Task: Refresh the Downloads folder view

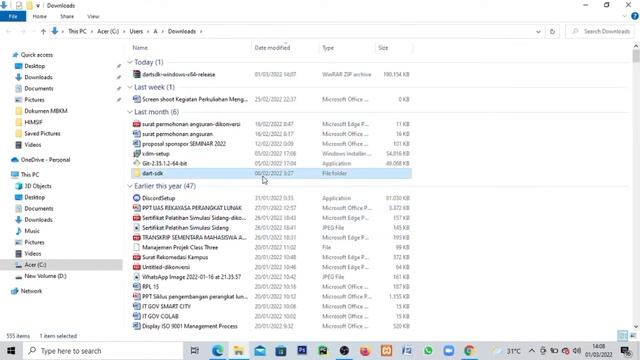Action: pos(552,31)
